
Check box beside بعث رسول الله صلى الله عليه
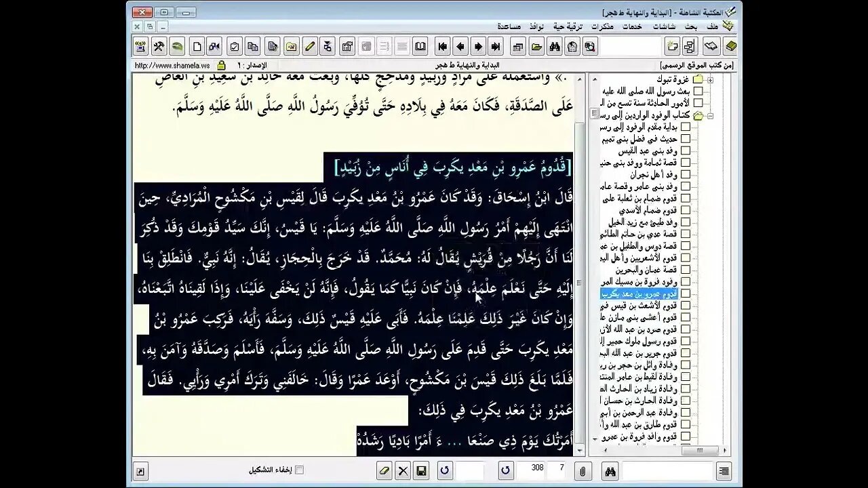[698, 91]
